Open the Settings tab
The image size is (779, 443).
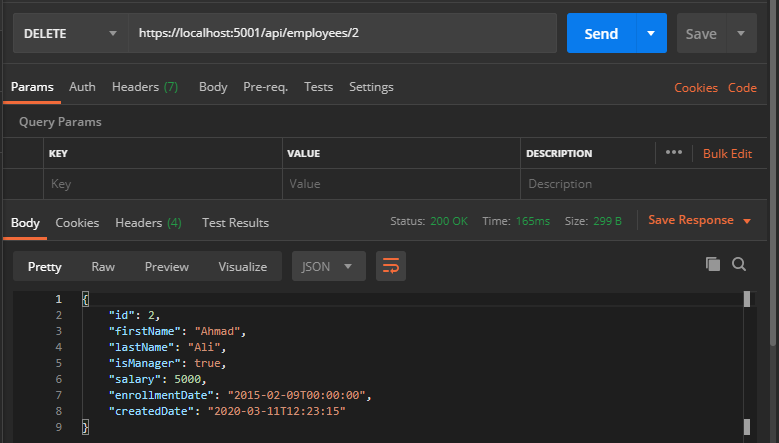point(371,87)
